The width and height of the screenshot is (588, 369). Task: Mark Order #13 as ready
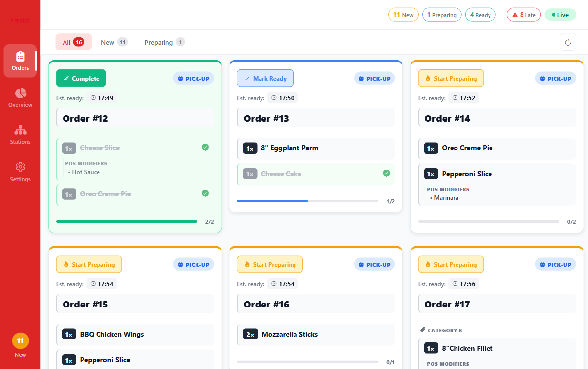coord(265,78)
